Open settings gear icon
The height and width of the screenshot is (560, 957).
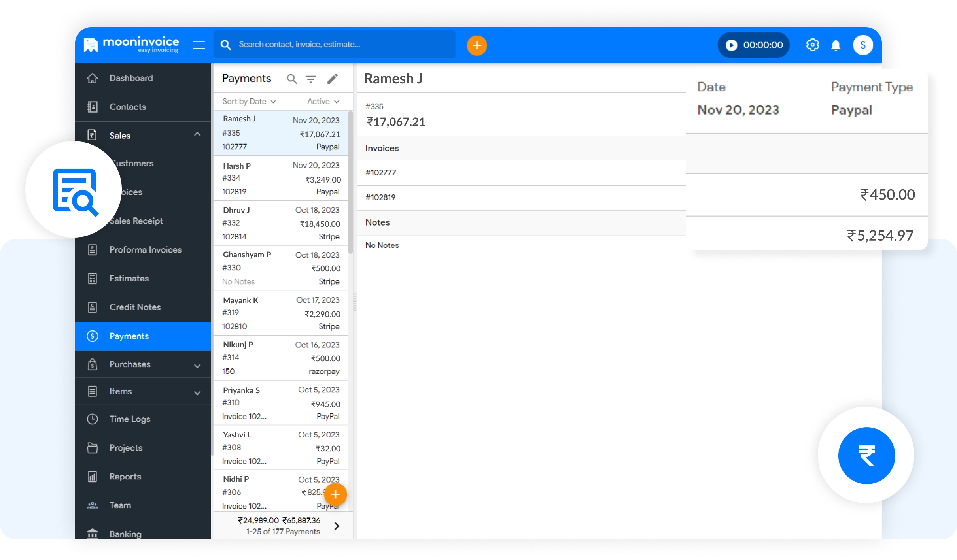pos(812,45)
